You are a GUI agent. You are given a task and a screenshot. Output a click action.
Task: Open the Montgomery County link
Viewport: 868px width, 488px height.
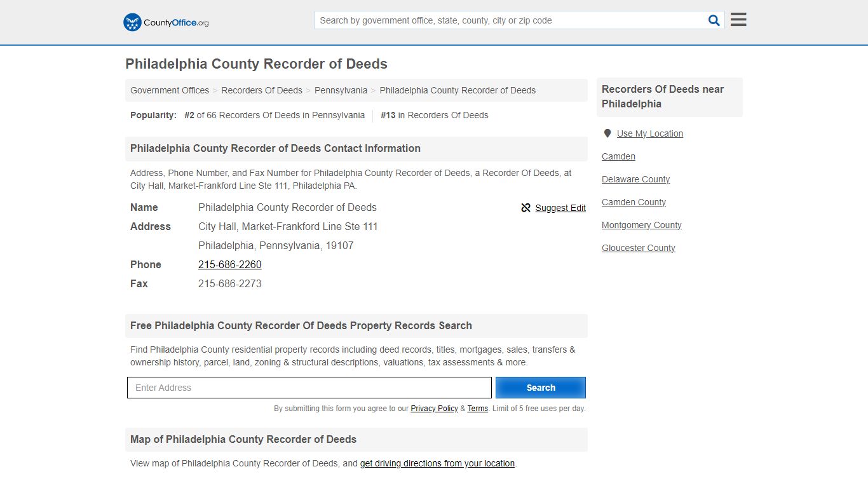pos(642,225)
